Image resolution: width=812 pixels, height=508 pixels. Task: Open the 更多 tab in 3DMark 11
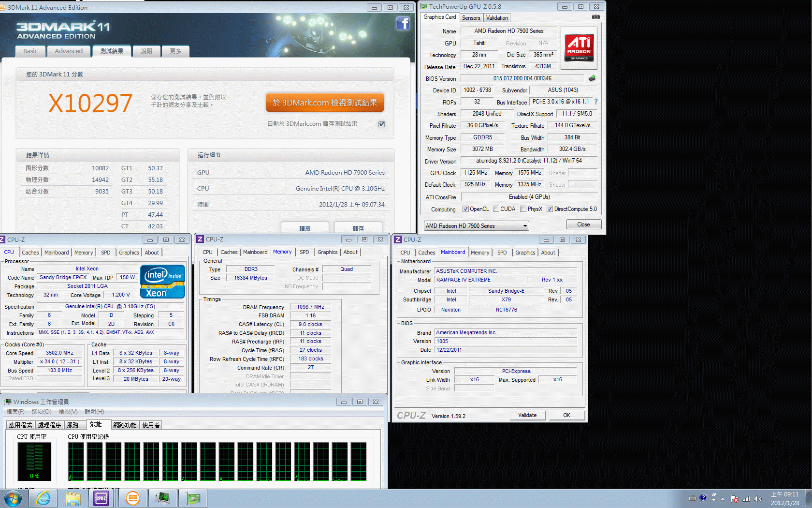175,51
